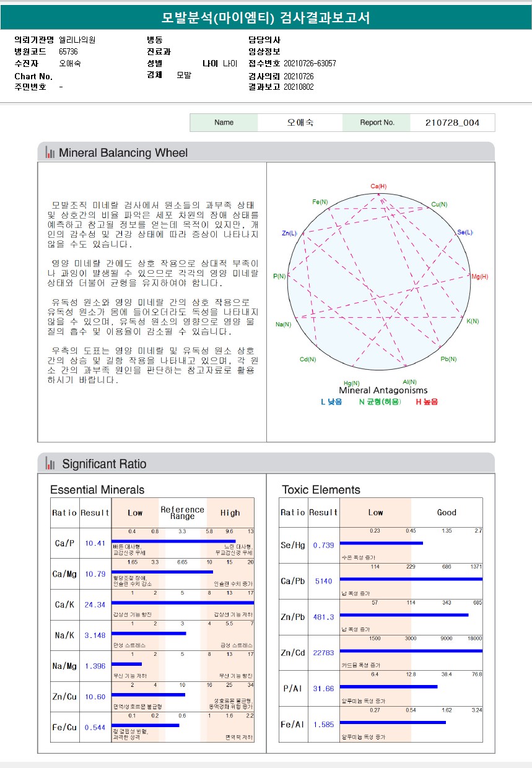Click the red H 높음 legend entry
The width and height of the screenshot is (532, 768).
427,402
